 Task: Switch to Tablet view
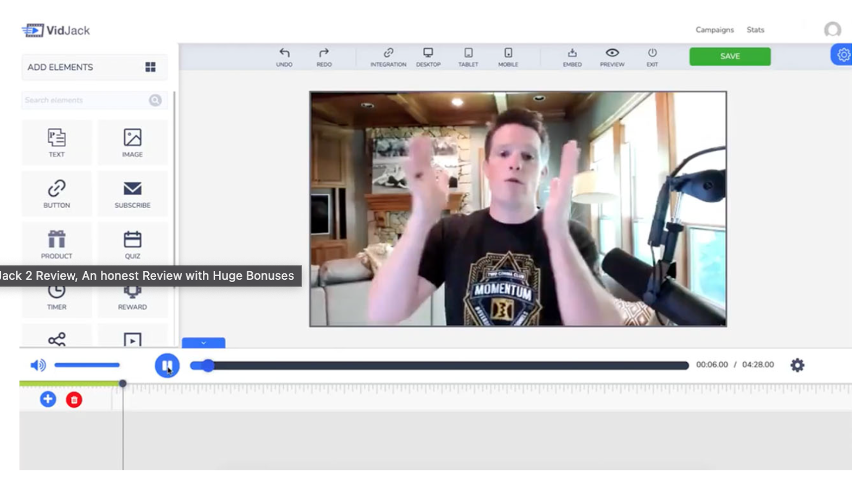(x=468, y=56)
